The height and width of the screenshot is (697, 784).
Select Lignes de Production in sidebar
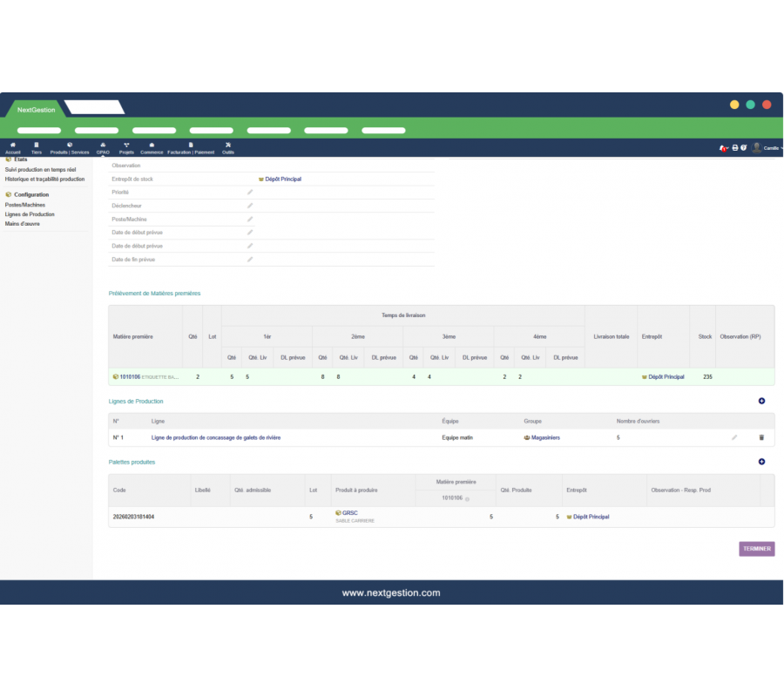pos(30,214)
